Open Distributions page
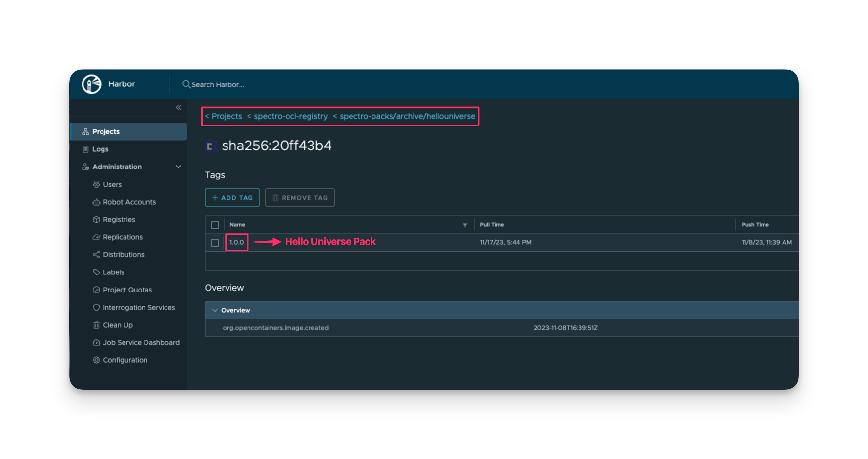This screenshot has height=459, width=868. point(124,255)
